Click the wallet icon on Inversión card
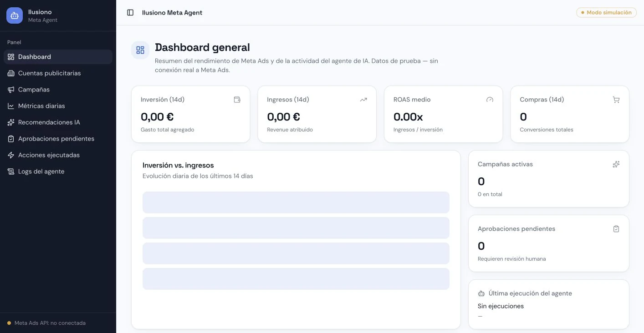This screenshot has height=333, width=644. (x=237, y=100)
